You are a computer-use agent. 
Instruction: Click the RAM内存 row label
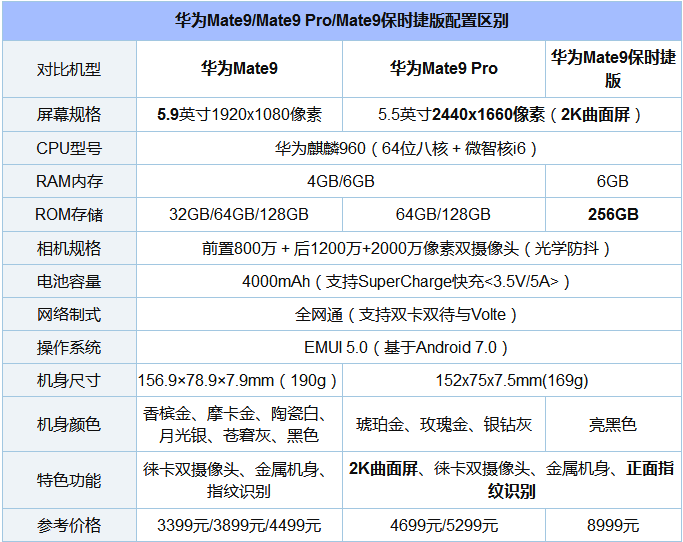[69, 181]
